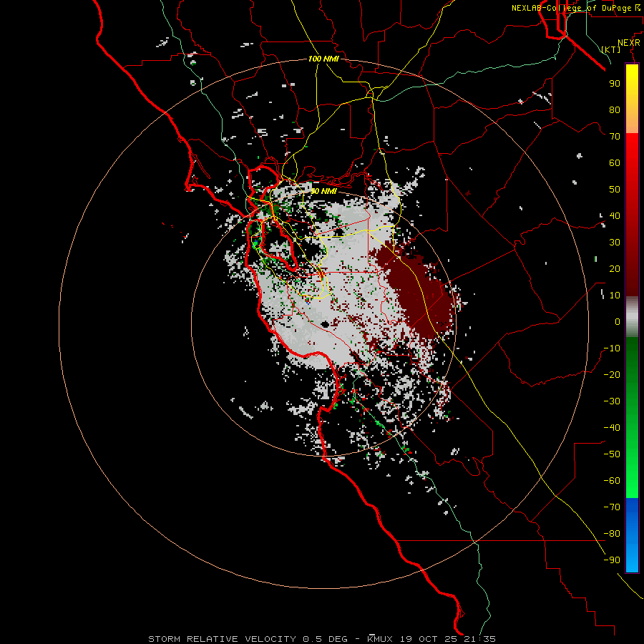Select the 60 value on velocity scale
Screen dimensions: 644x644
pos(615,163)
